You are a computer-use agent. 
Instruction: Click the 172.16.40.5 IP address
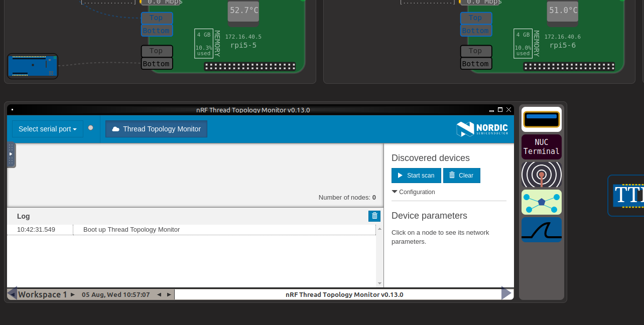[x=243, y=37]
